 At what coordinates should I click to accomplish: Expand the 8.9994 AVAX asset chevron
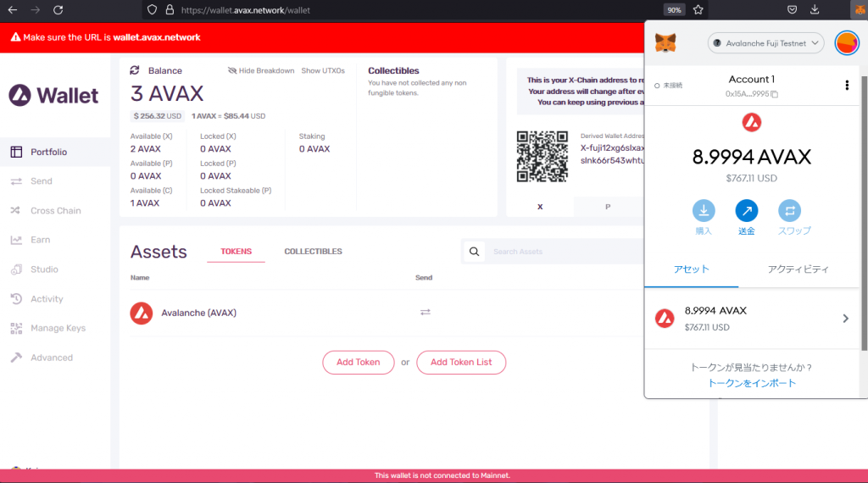click(845, 319)
